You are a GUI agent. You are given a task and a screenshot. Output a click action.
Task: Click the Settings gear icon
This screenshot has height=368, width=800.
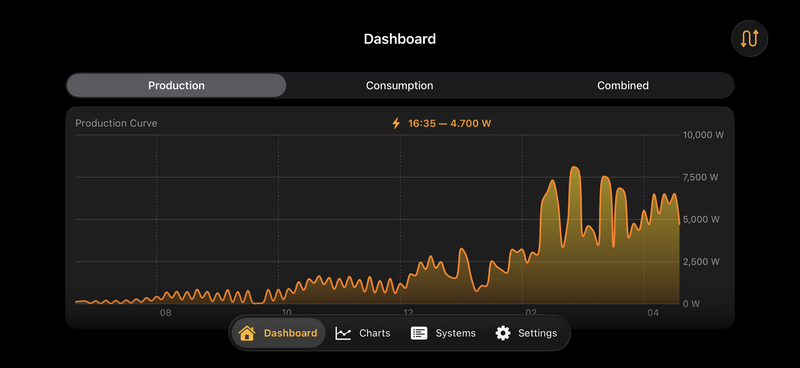tap(503, 333)
